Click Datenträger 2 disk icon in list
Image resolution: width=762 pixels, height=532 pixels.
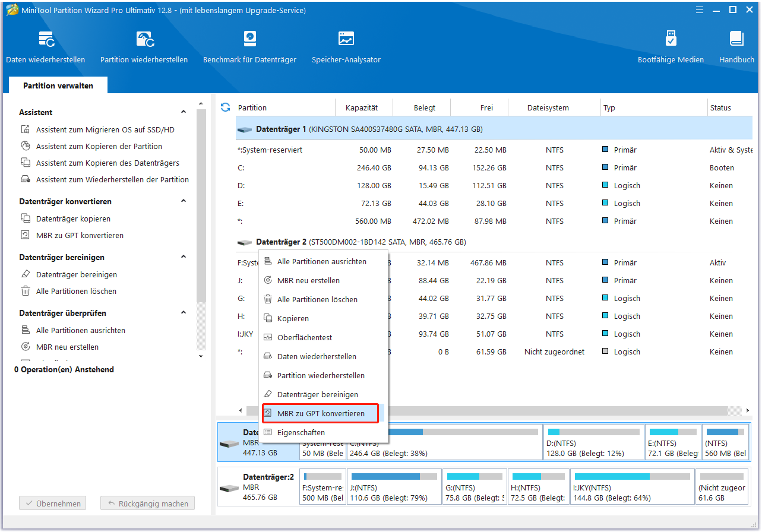[245, 242]
